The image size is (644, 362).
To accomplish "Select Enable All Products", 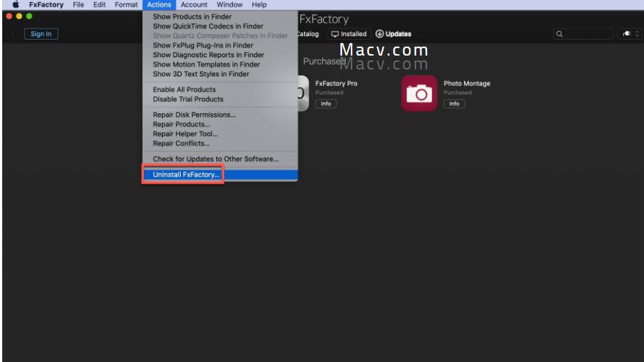I will pos(220,89).
